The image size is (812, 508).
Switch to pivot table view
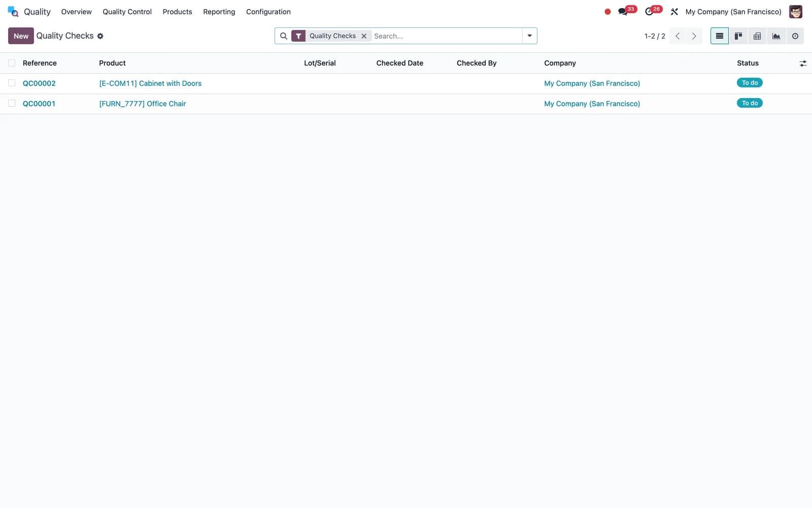[757, 36]
